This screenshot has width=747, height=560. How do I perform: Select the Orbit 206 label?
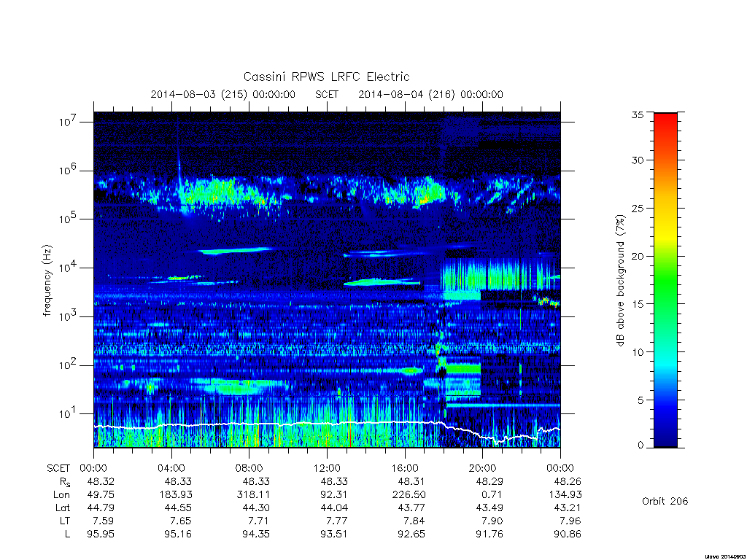pos(665,501)
